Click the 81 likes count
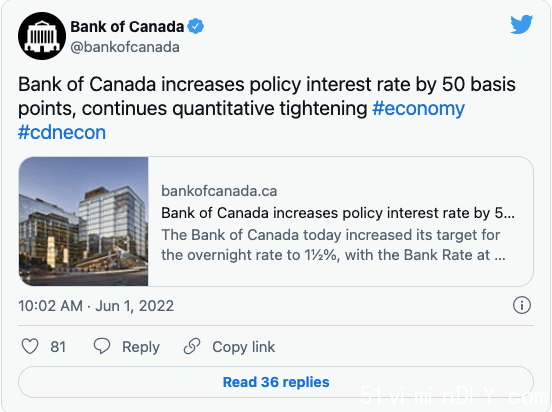Viewport: 552px width, 412px height. (58, 347)
